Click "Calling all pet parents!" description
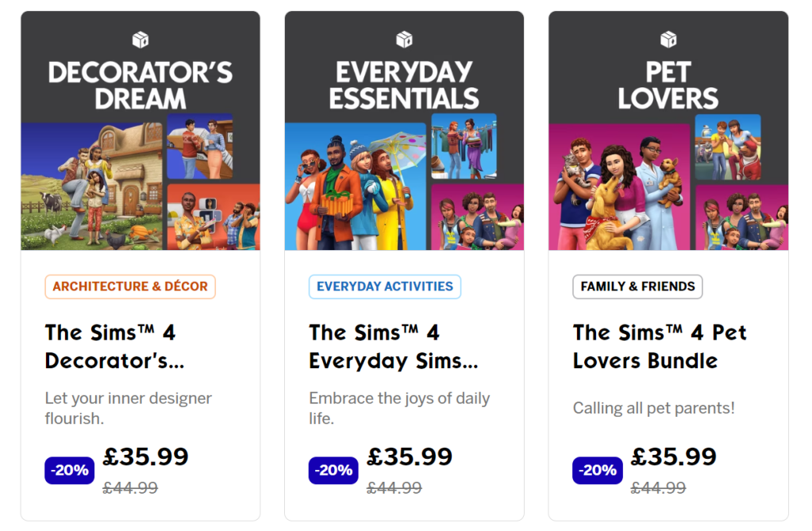The width and height of the screenshot is (812, 531). [653, 408]
